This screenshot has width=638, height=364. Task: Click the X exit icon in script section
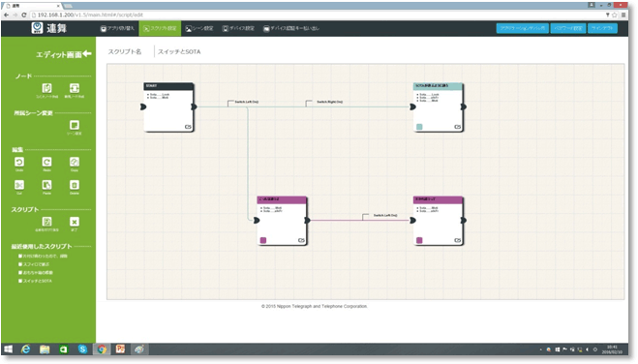point(74,222)
